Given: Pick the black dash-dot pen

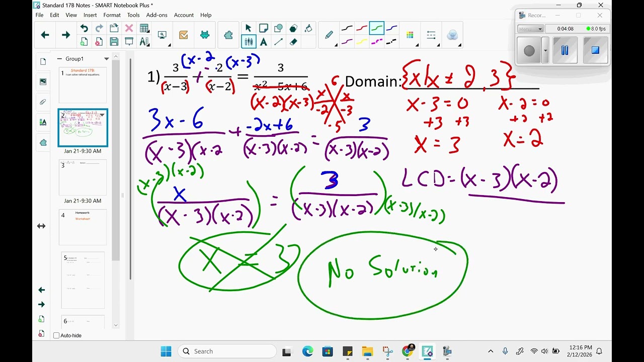Looking at the screenshot, I should [391, 42].
